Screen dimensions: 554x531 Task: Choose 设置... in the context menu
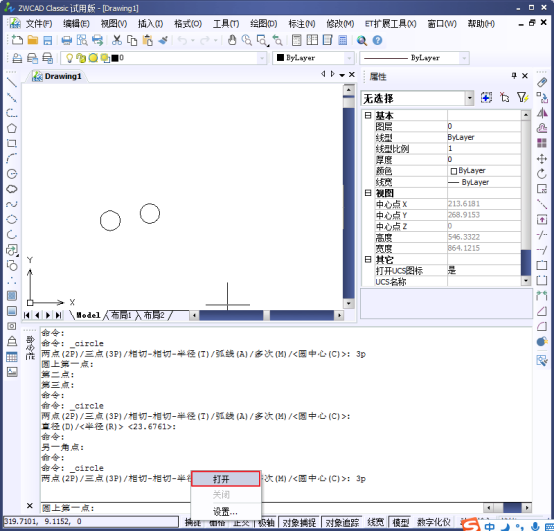[x=226, y=511]
